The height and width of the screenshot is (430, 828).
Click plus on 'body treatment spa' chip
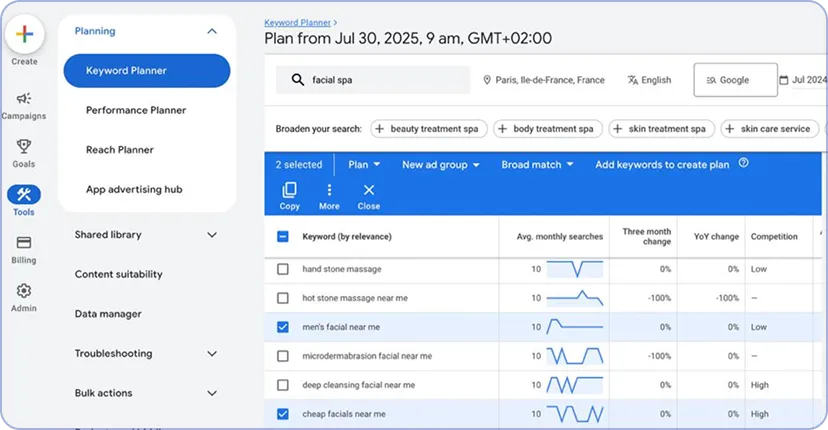(502, 129)
